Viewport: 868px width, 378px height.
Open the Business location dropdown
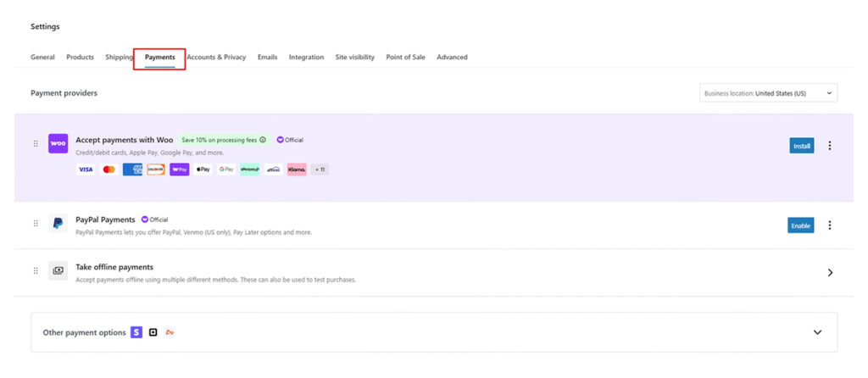point(768,93)
